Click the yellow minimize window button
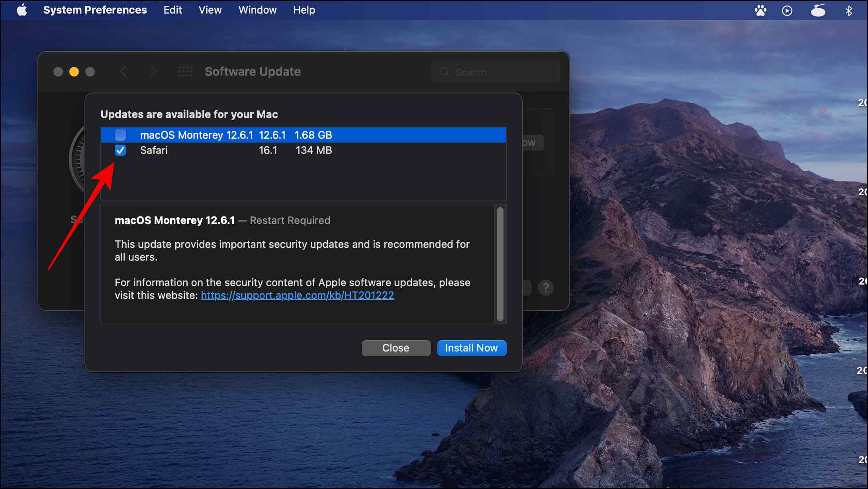868x489 pixels. tap(74, 72)
